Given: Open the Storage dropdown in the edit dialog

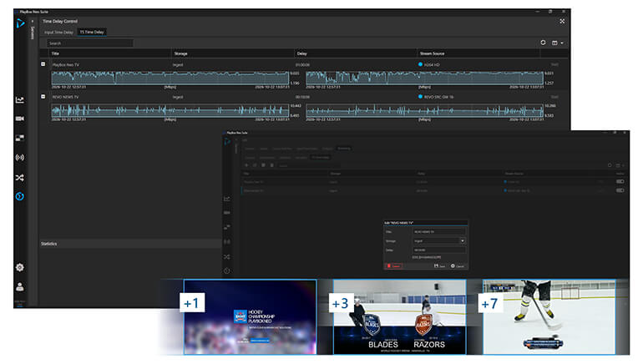Looking at the screenshot, I should 462,240.
